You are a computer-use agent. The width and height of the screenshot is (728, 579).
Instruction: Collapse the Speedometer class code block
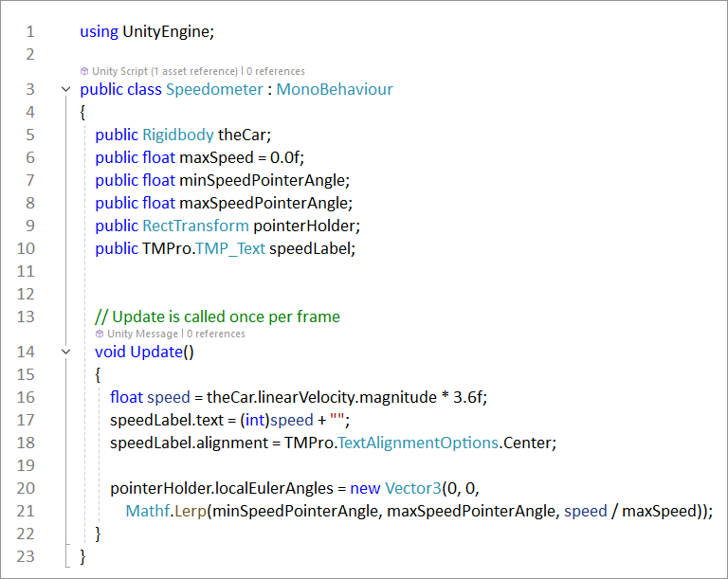pyautogui.click(x=64, y=89)
